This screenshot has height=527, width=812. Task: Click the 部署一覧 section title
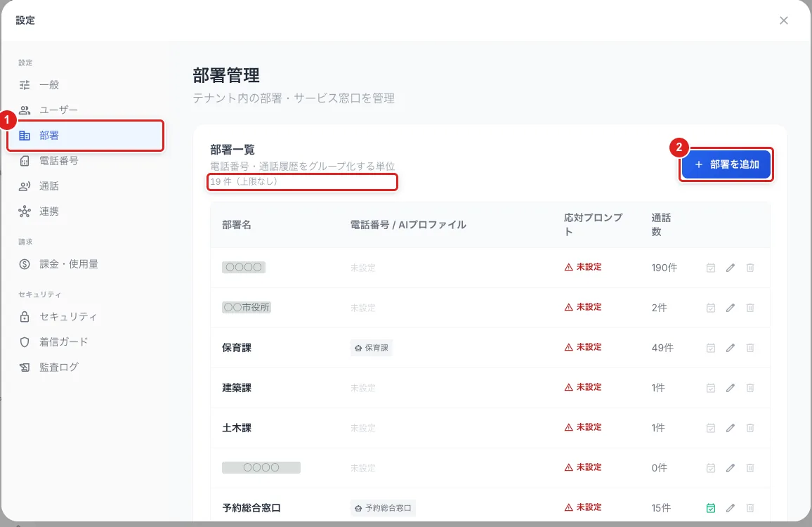[x=233, y=150]
